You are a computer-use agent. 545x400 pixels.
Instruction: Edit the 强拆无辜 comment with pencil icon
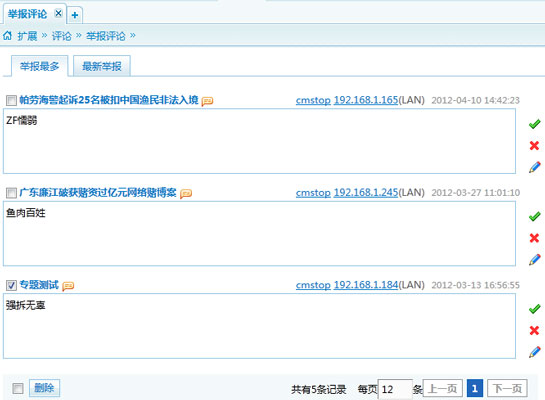(535, 352)
